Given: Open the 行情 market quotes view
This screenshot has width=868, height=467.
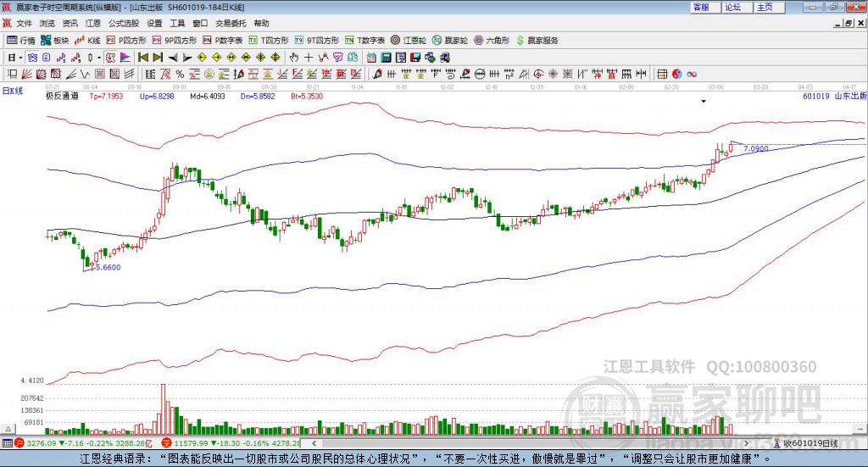Looking at the screenshot, I should (21, 40).
